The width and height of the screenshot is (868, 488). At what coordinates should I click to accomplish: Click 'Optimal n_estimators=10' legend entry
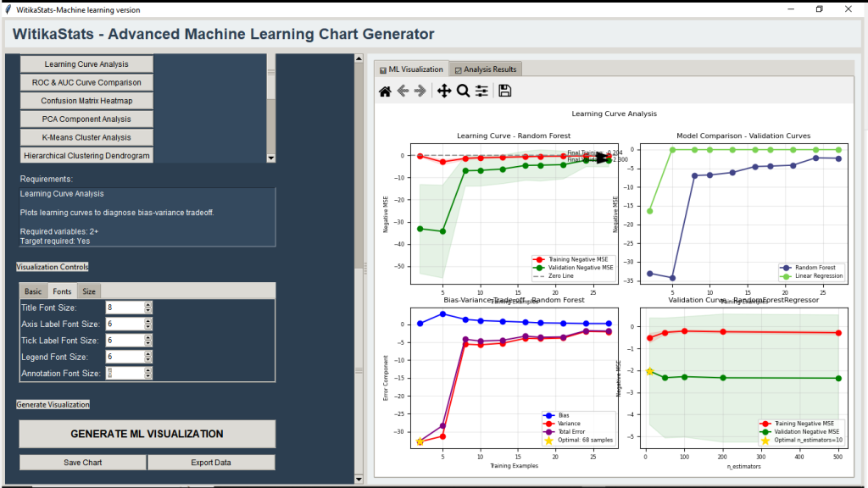coord(802,441)
